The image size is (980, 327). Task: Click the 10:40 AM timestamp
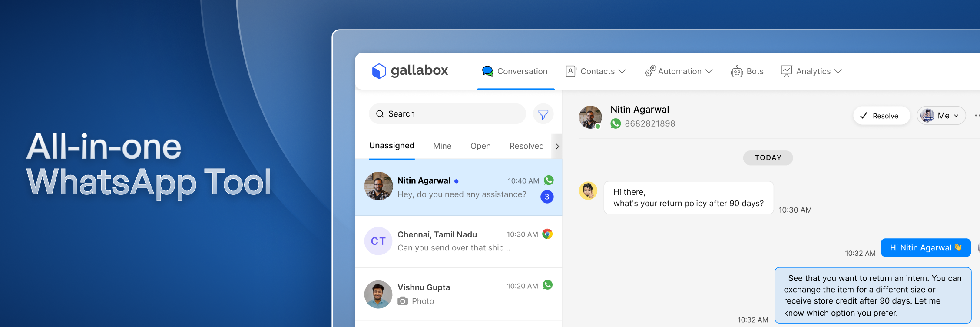pos(523,181)
